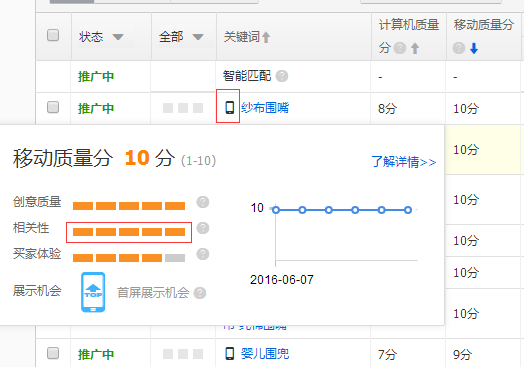The image size is (524, 367).
Task: Click 9分 mobile score for 婴儿围兜
Action: [x=463, y=354]
